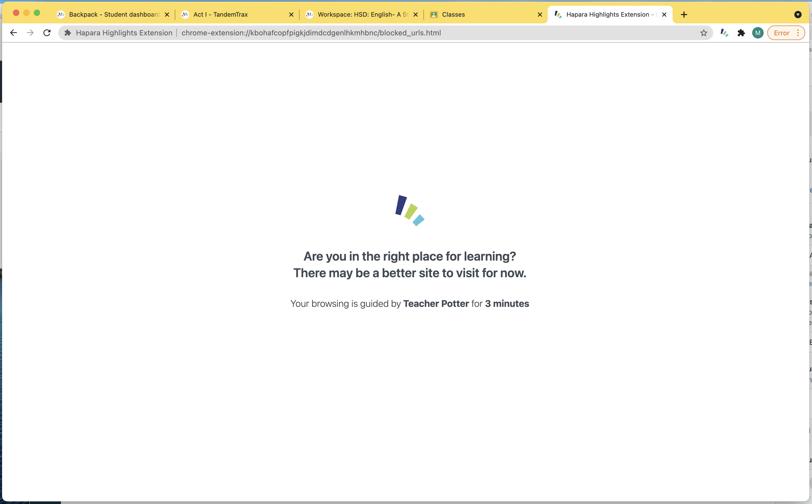Go back to the previous page
This screenshot has height=504, width=812.
point(13,33)
